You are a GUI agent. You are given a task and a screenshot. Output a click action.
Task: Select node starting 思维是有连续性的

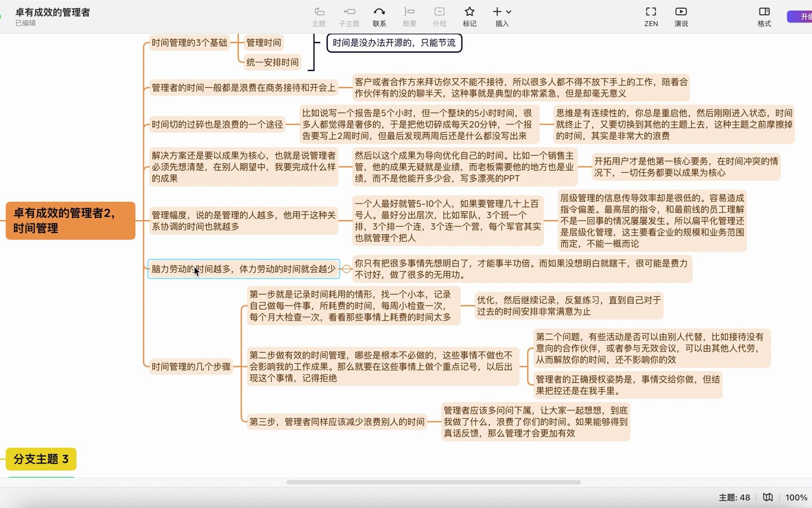674,124
